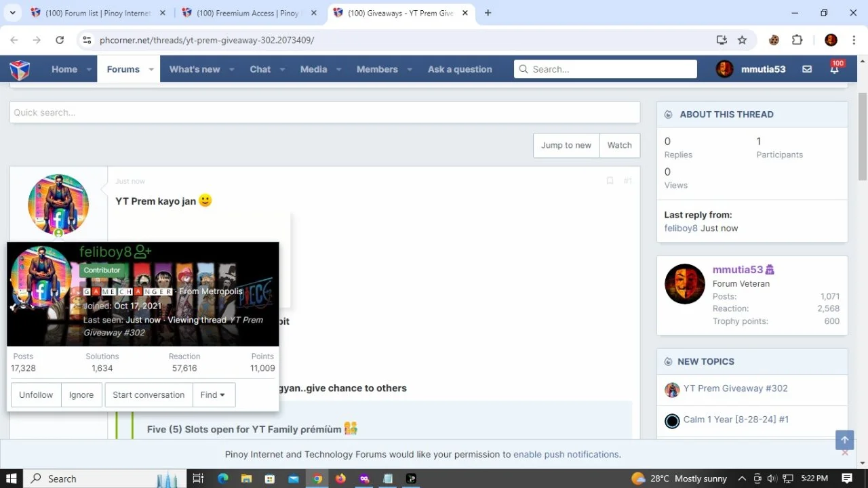Bookmark this page with the star icon
This screenshot has width=868, height=488.
pyautogui.click(x=742, y=40)
